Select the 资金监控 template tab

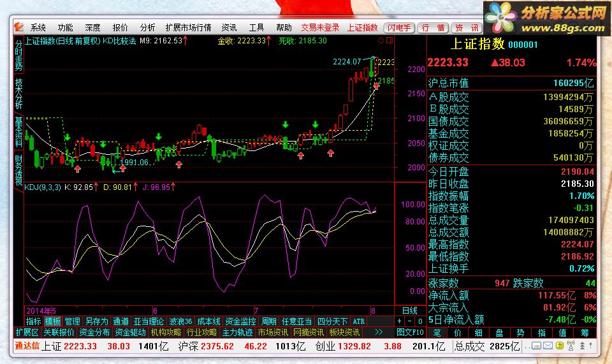[241, 321]
